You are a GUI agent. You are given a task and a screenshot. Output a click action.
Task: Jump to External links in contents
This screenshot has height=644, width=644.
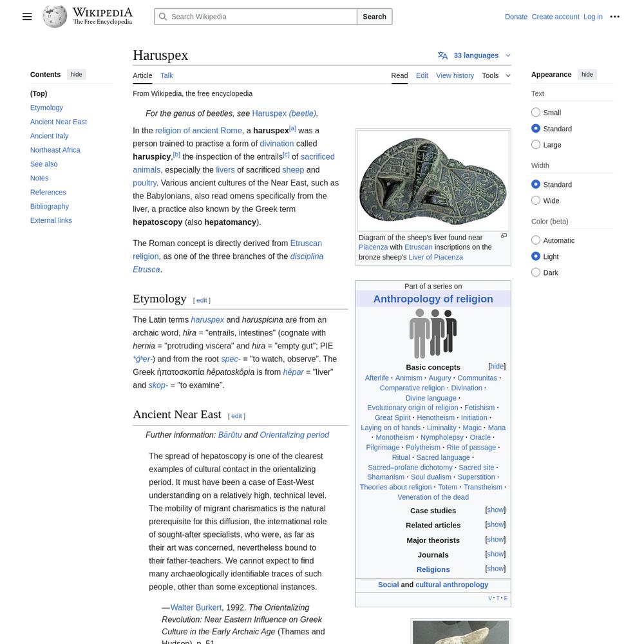click(x=51, y=220)
